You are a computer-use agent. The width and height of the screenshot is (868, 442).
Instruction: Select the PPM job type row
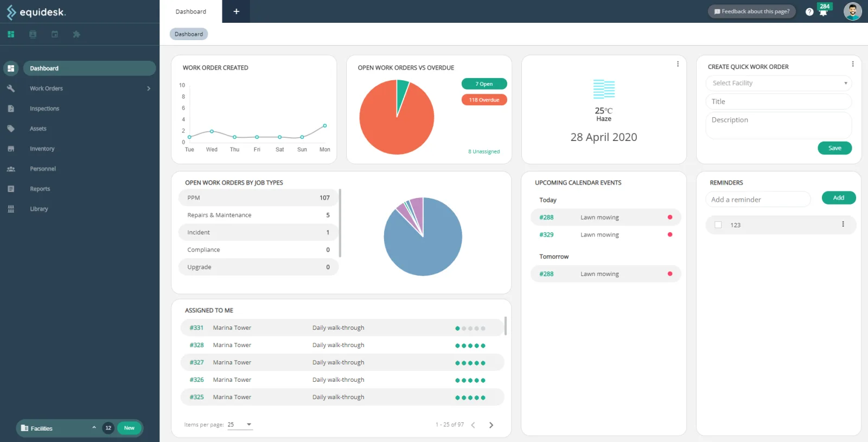(x=258, y=197)
